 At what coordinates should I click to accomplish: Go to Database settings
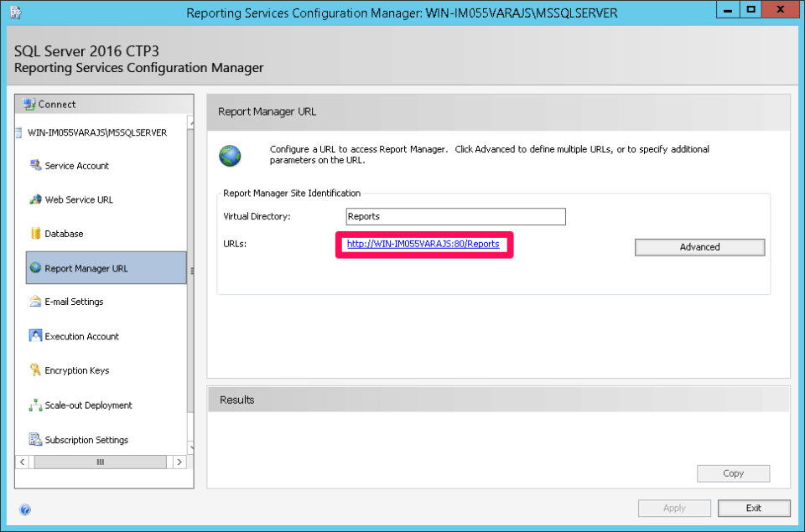(x=64, y=234)
